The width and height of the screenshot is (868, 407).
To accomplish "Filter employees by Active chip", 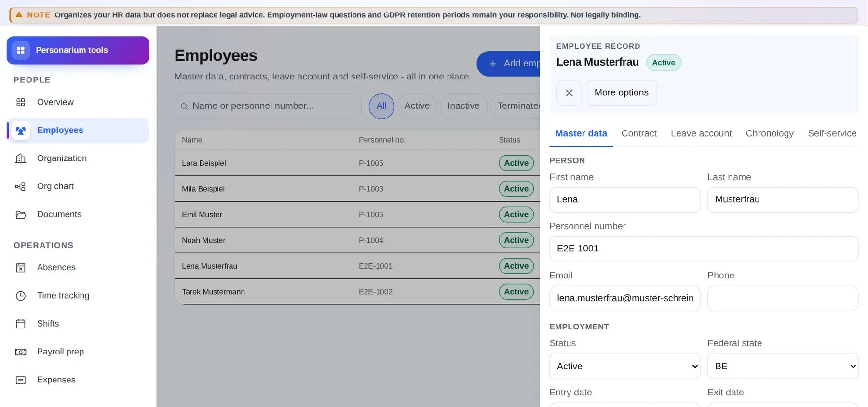I will (x=417, y=106).
